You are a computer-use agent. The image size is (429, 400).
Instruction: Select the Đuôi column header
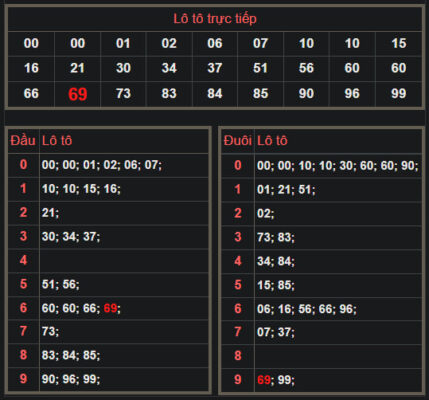[x=238, y=141]
